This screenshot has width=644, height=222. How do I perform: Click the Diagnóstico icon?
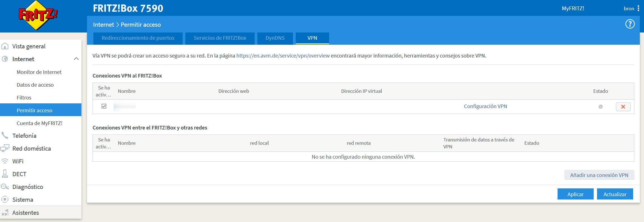5,187
